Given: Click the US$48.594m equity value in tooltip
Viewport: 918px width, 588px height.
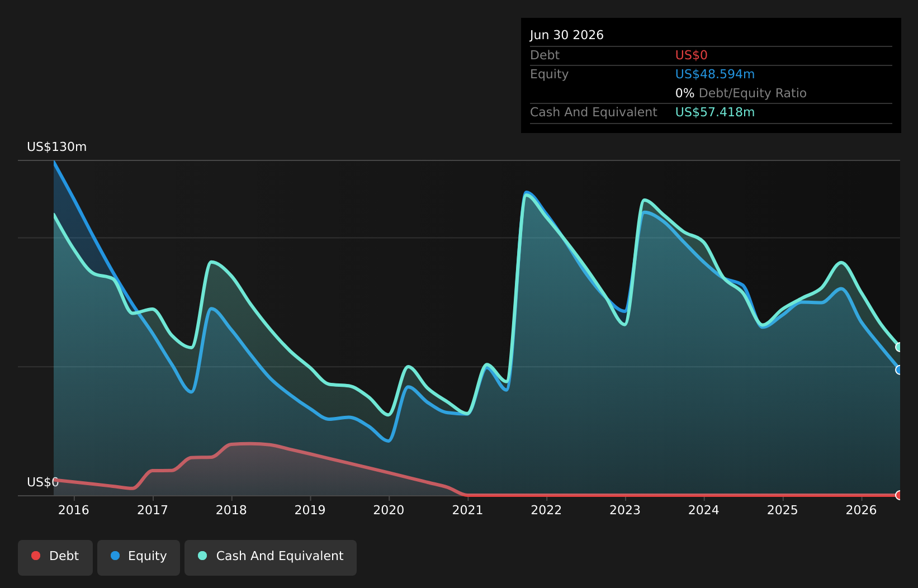Looking at the screenshot, I should point(715,74).
